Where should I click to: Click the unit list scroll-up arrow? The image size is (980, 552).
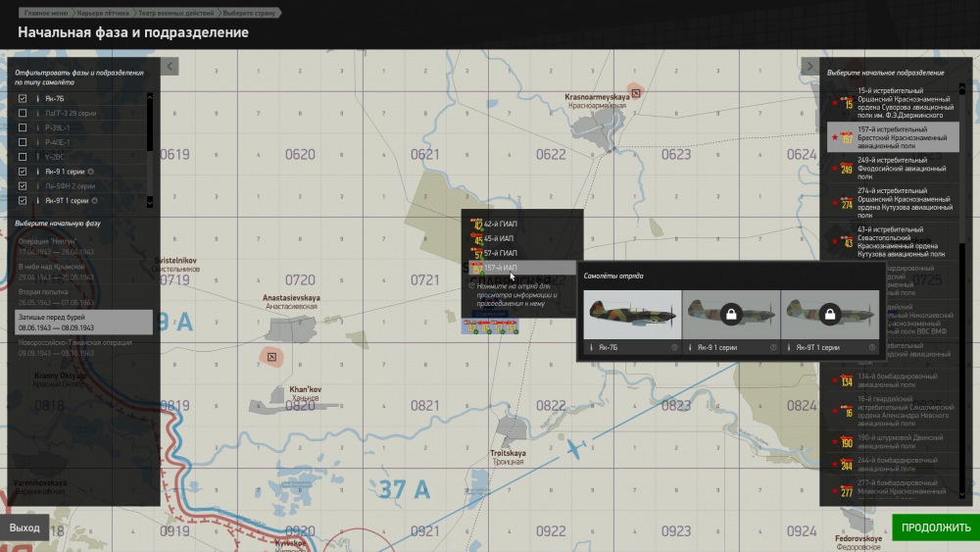point(962,89)
